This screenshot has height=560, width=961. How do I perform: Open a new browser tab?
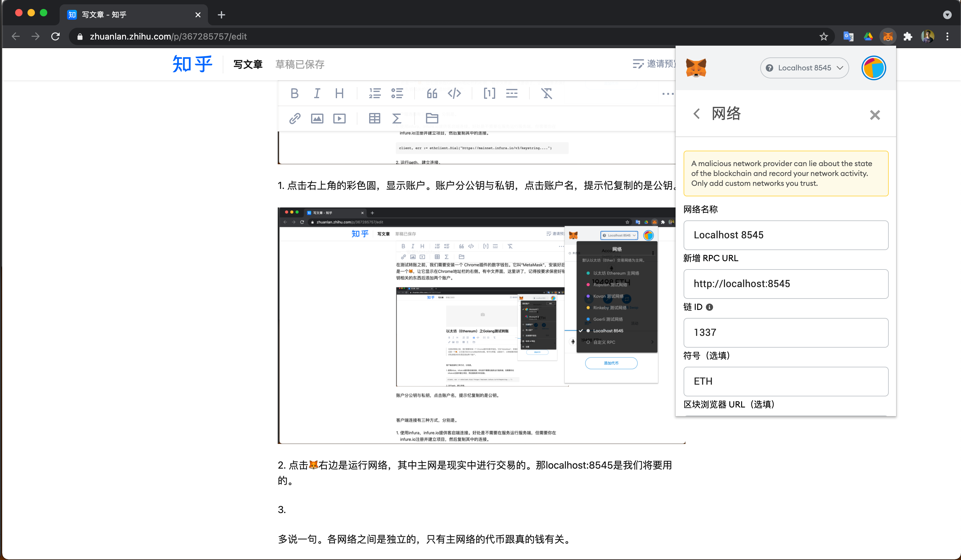pyautogui.click(x=221, y=15)
